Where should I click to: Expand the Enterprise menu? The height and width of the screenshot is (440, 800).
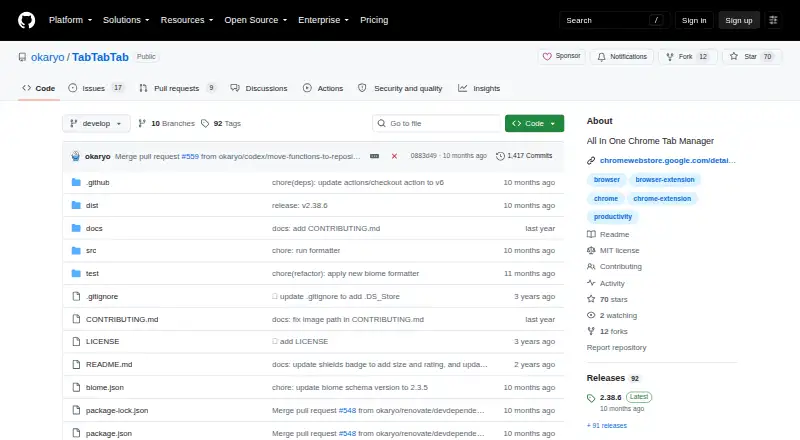tap(323, 20)
